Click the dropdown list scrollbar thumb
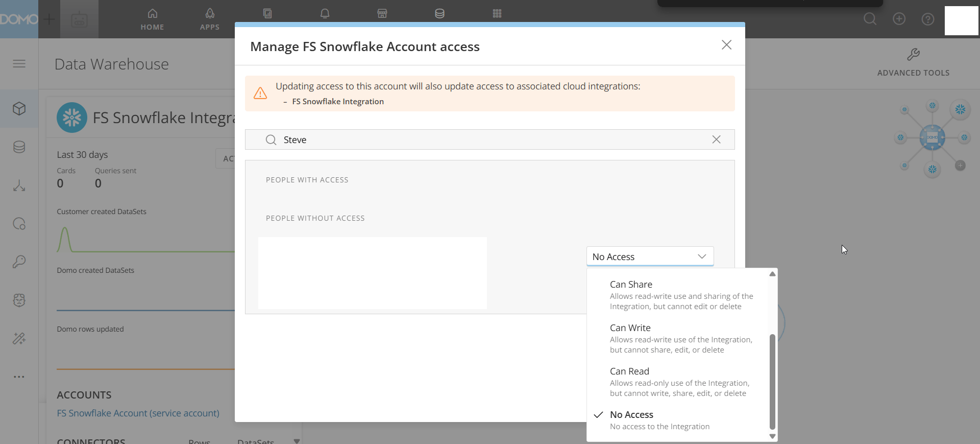This screenshot has height=444, width=980. [772, 382]
